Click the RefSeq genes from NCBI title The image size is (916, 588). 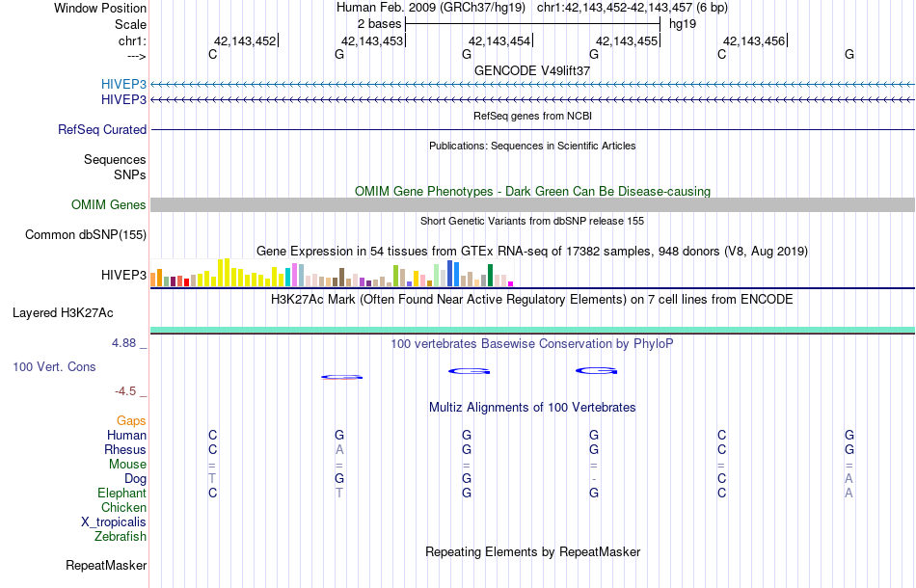[x=532, y=116]
